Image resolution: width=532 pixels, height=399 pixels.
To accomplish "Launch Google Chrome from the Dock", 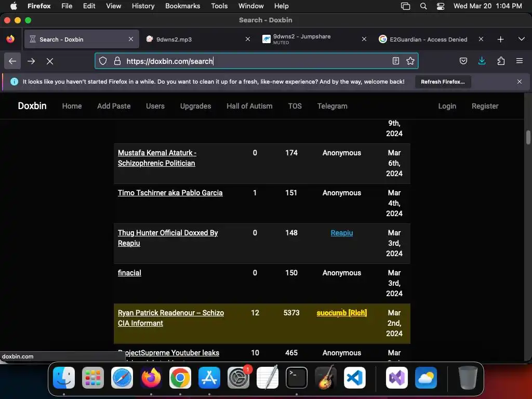I will coord(180,378).
